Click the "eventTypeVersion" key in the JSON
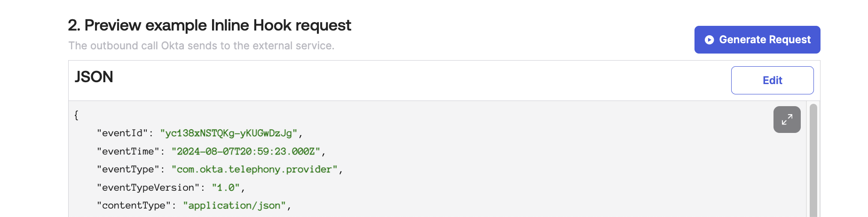868x217 pixels. point(148,188)
